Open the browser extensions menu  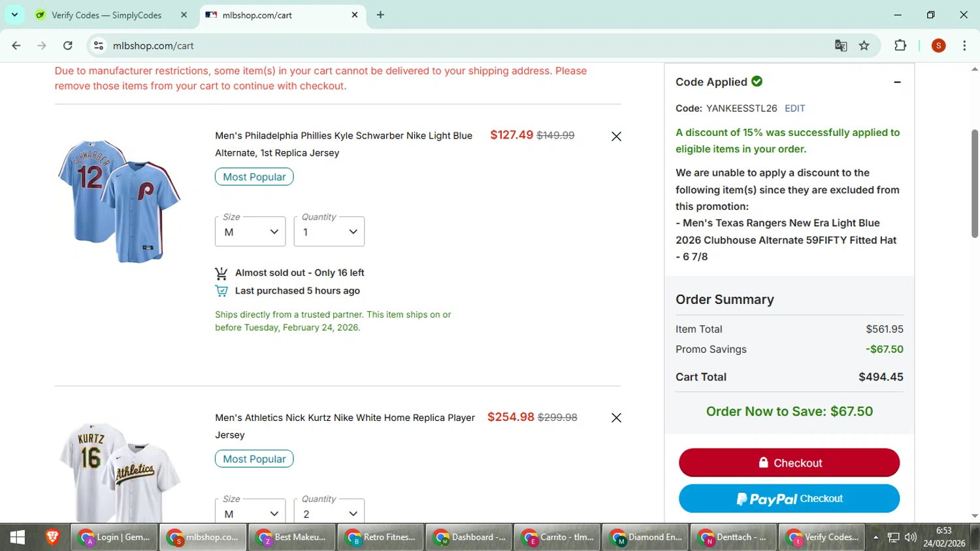(900, 46)
